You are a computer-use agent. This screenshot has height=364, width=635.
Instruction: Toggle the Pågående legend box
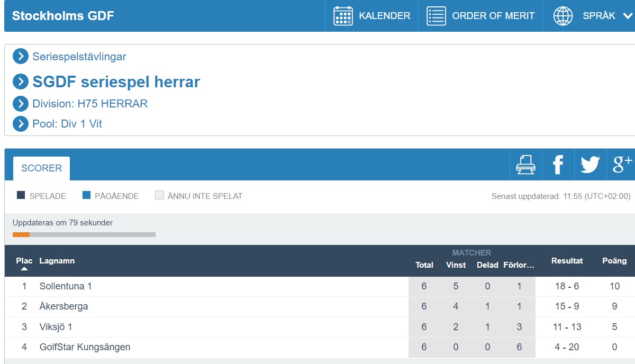pyautogui.click(x=87, y=196)
